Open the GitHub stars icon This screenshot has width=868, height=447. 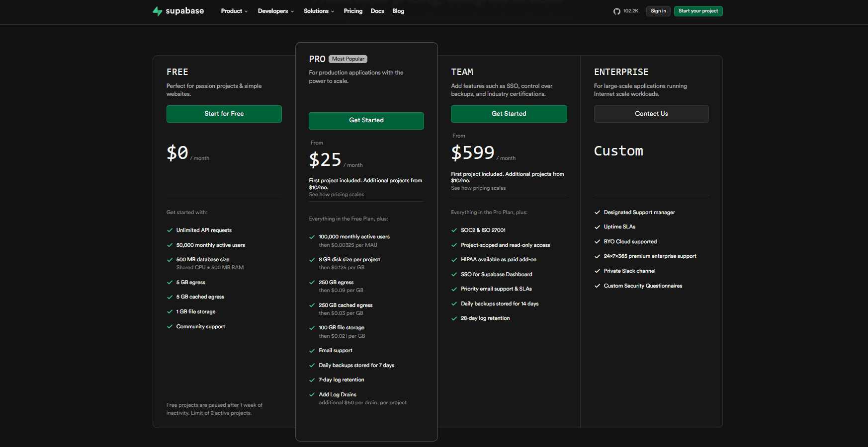pos(616,11)
